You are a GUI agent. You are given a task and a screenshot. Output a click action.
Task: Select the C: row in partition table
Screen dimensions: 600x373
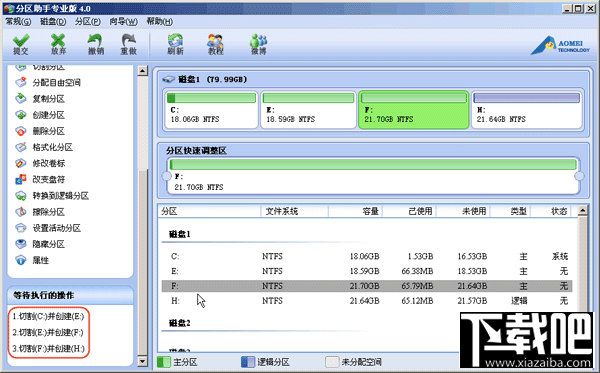pos(367,256)
